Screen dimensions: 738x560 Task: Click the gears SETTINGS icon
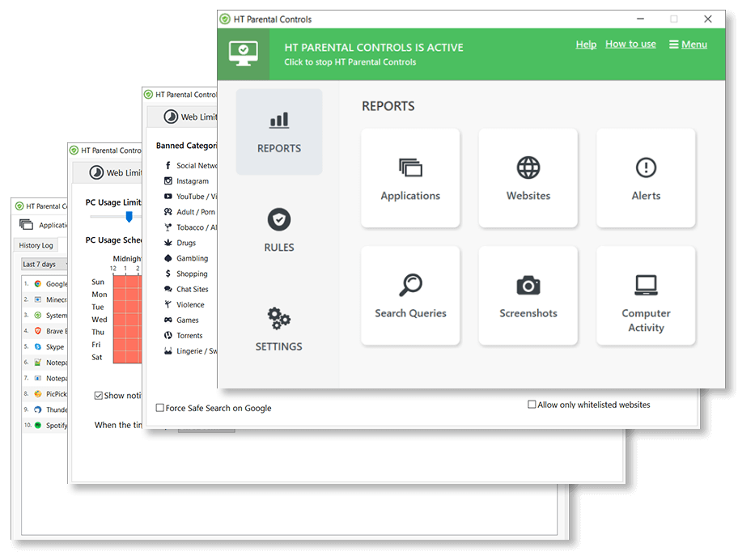pos(279,319)
